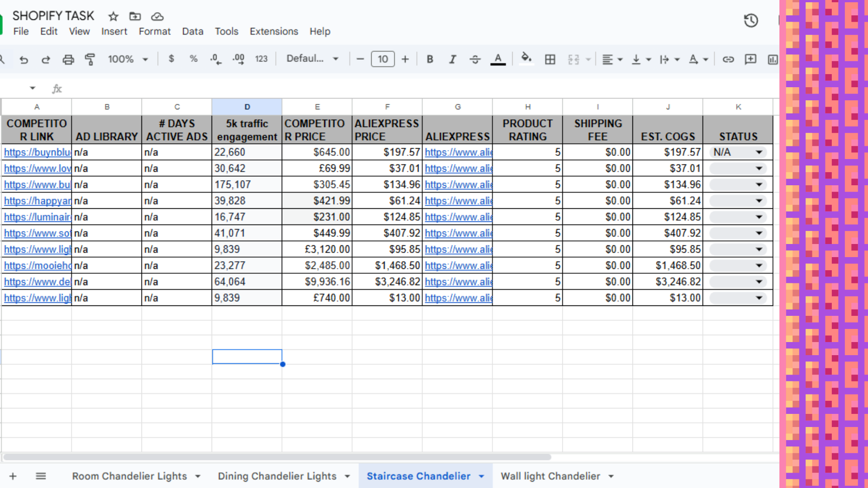Image resolution: width=868 pixels, height=488 pixels.
Task: Click the Undo icon in toolbar
Action: point(24,59)
